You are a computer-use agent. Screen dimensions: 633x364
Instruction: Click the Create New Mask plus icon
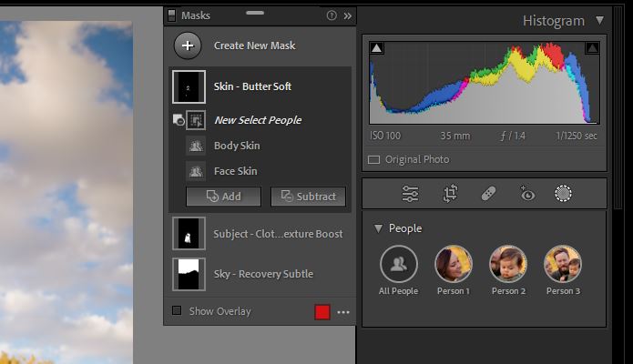188,45
